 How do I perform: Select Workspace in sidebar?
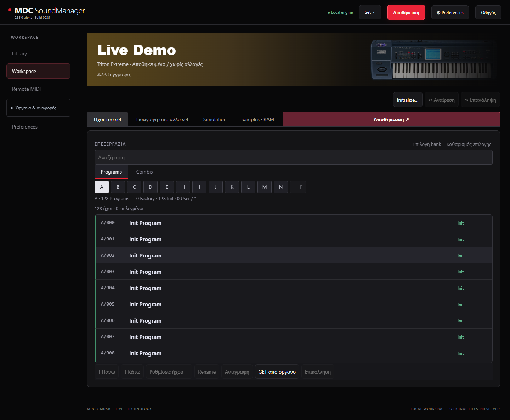click(x=38, y=71)
